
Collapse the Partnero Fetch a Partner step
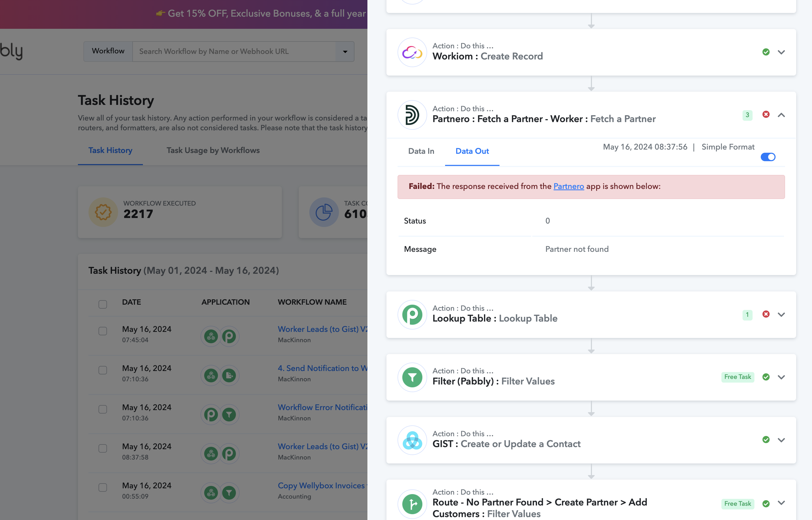(x=781, y=115)
